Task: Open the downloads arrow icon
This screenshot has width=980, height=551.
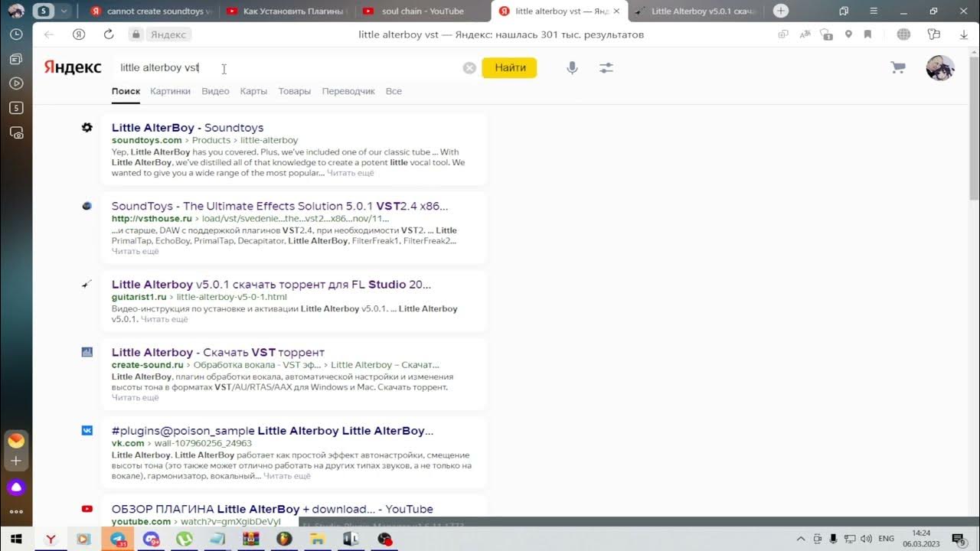Action: 964,34
